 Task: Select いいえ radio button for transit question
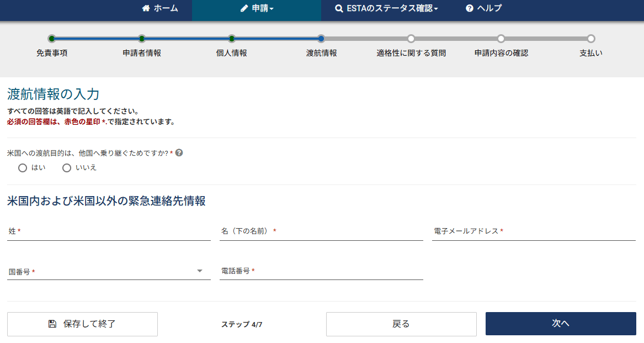(67, 168)
